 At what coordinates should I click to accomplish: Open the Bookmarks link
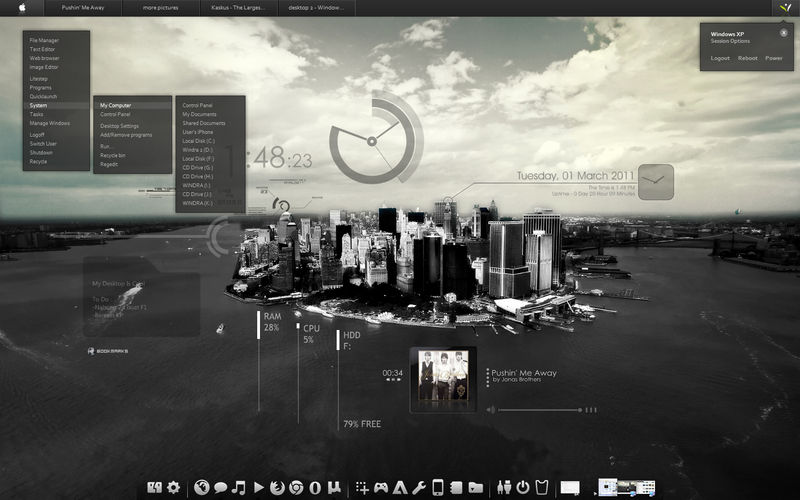(x=108, y=351)
